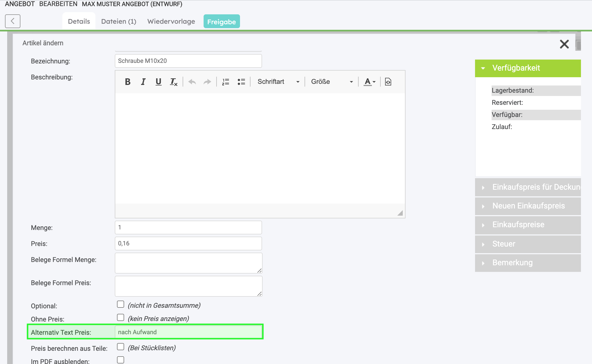This screenshot has width=592, height=364.
Task: Open the text color picker
Action: [x=370, y=82]
